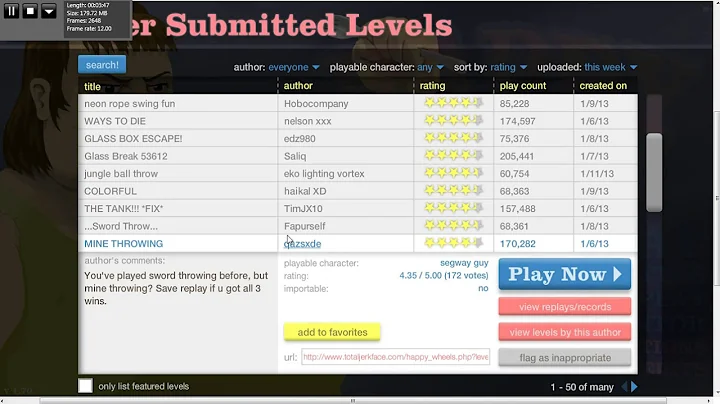
Task: Go to next page of levels arrow
Action: tap(634, 387)
